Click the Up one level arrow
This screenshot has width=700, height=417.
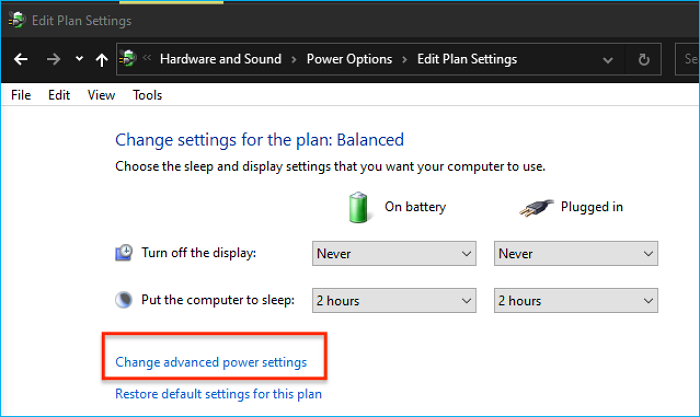(101, 60)
